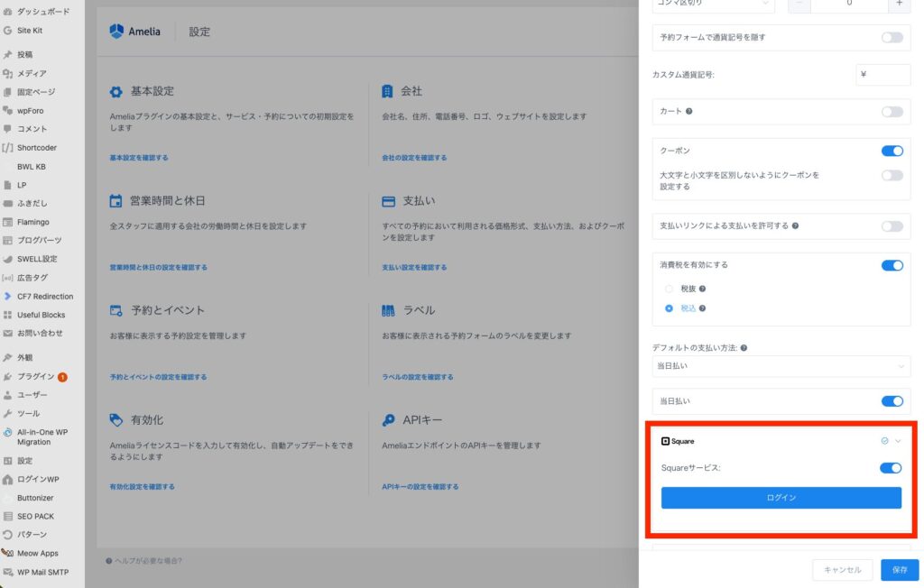Click the help icon next to カート

689,112
